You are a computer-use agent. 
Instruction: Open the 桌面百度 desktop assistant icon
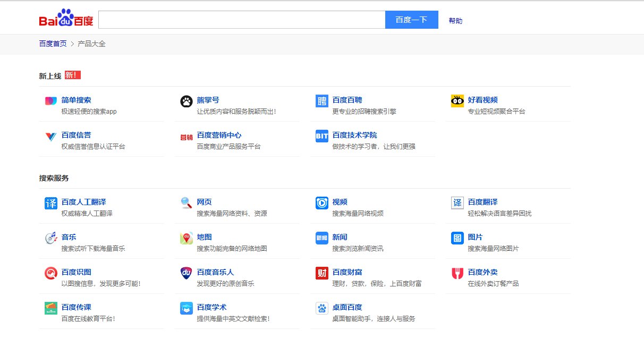pos(321,307)
